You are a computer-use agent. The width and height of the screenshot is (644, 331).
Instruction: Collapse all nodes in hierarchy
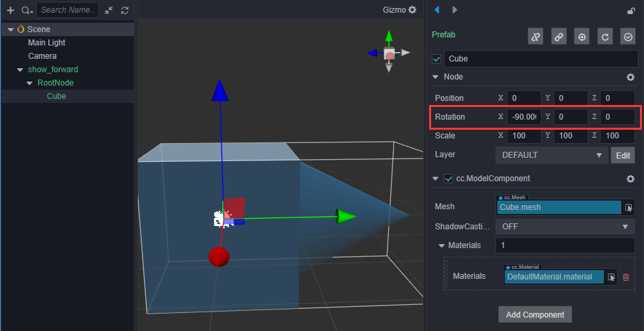click(x=109, y=10)
